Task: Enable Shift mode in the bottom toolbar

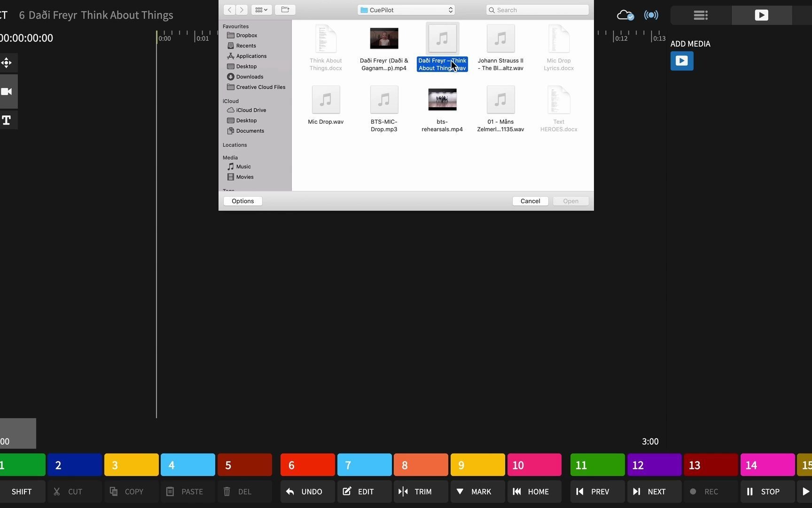Action: (x=22, y=492)
